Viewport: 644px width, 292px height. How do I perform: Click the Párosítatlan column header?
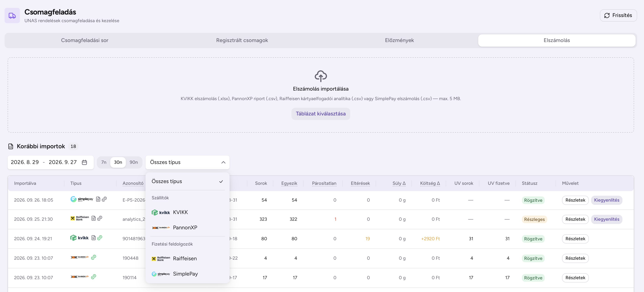(x=324, y=183)
